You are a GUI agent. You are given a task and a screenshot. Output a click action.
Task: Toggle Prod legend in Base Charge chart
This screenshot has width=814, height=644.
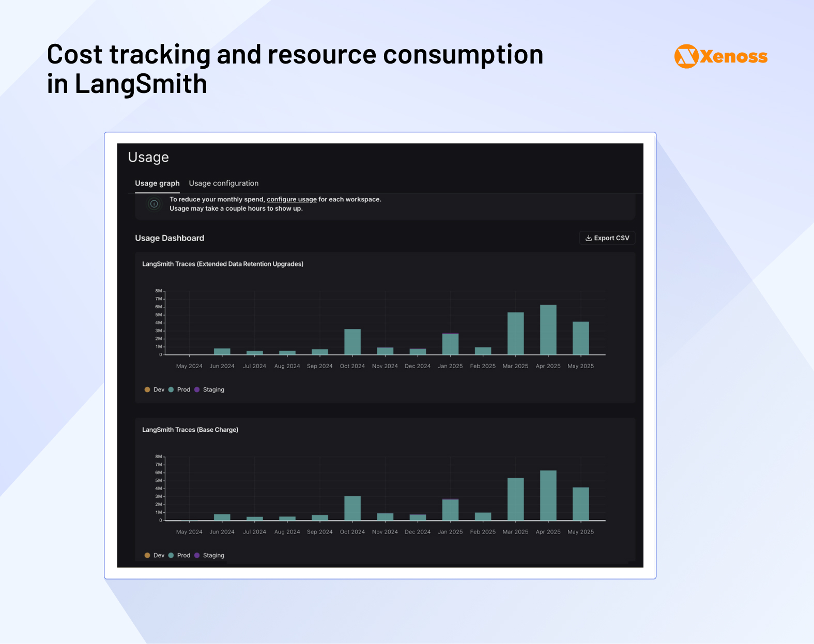tap(179, 555)
